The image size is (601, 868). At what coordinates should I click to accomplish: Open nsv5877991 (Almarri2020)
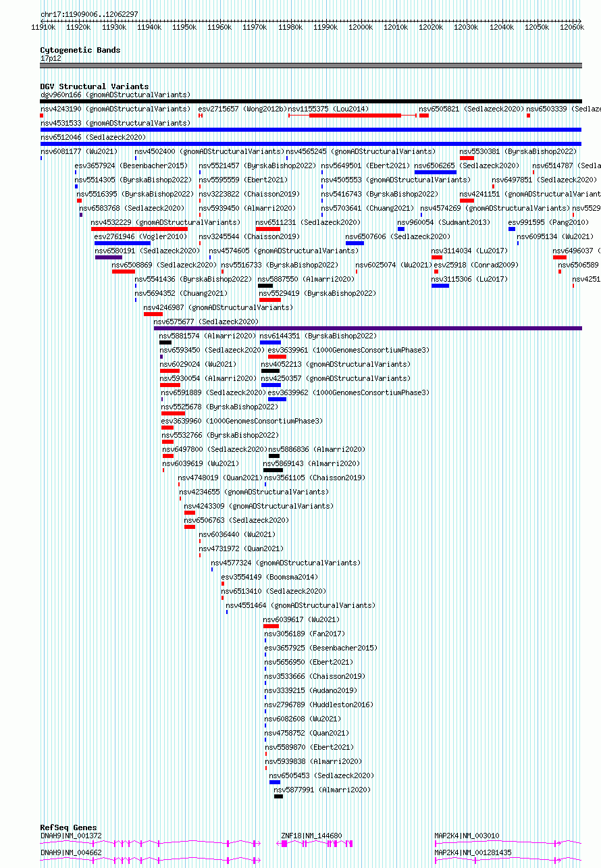[x=322, y=790]
